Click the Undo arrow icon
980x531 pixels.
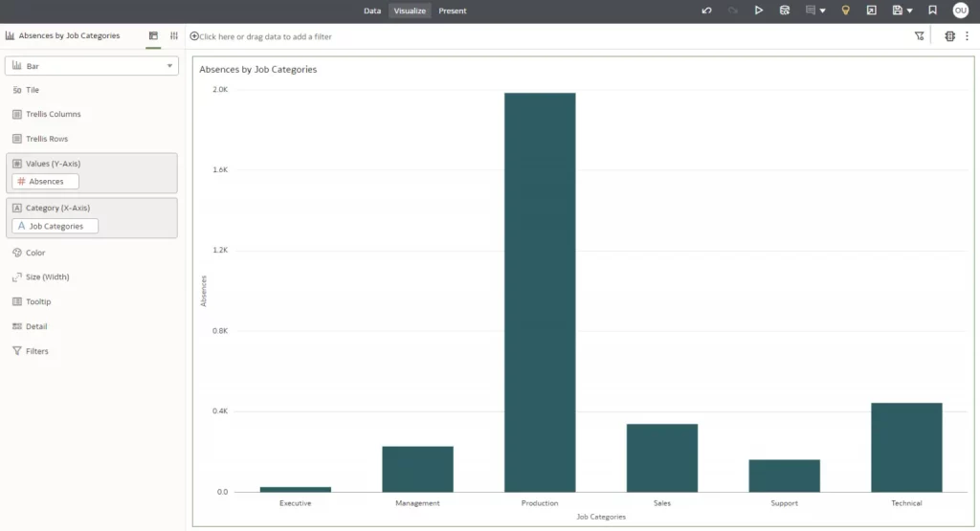(x=706, y=11)
